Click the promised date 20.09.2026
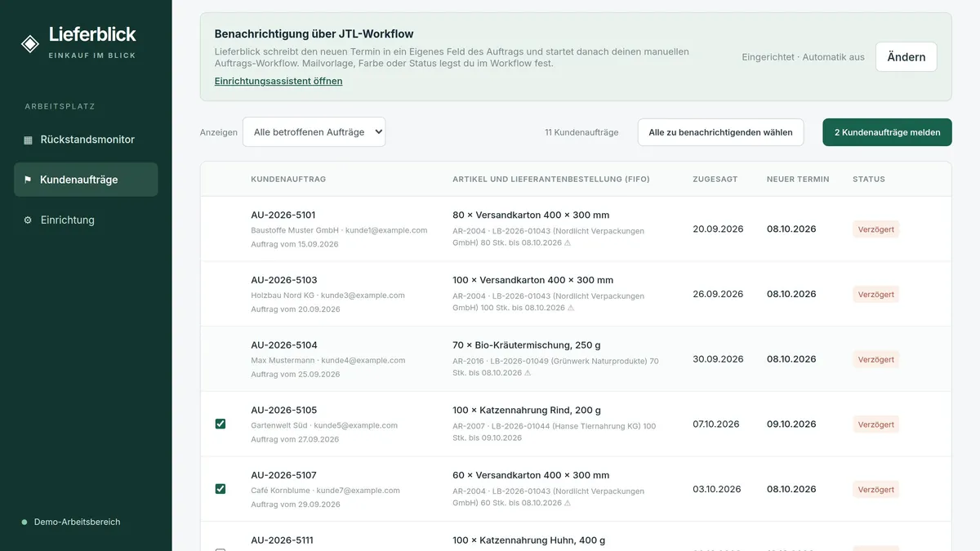Screen dimensions: 980x551 pos(718,229)
